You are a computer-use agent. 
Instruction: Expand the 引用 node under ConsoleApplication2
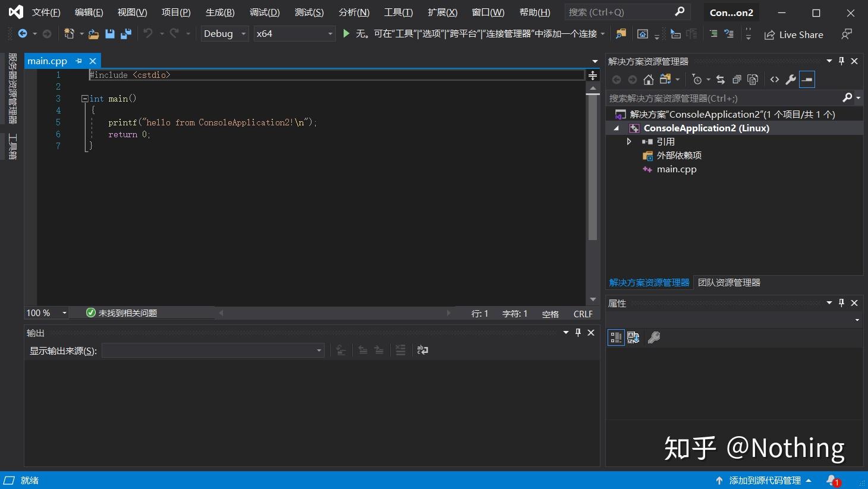[630, 141]
